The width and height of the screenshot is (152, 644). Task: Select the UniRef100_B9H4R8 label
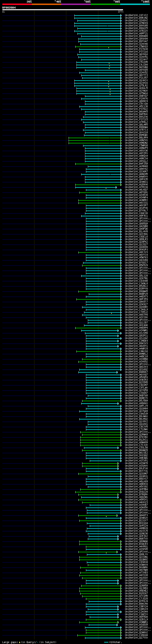(137, 36)
